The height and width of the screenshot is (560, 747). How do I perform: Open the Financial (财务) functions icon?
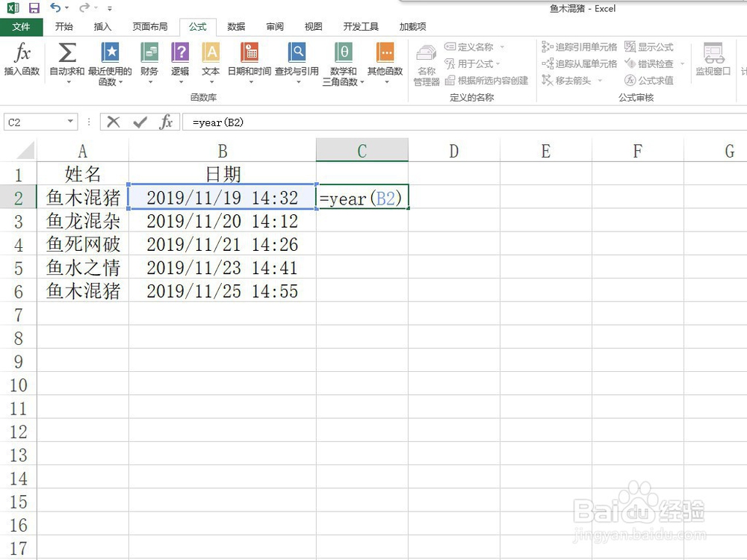coord(149,52)
